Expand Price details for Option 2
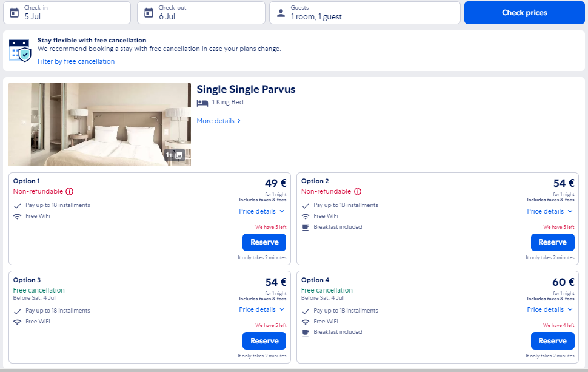This screenshot has width=588, height=372. click(x=550, y=211)
